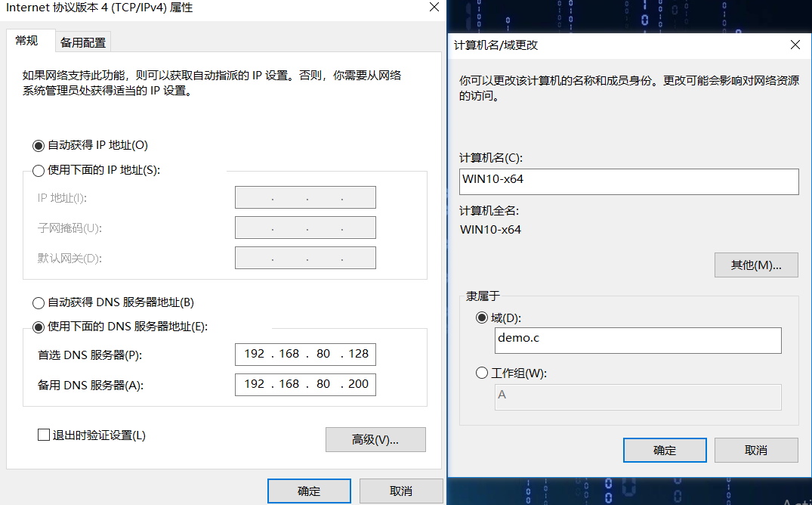
Task: Confirm TCP/IPv4 dialog with 确定
Action: (309, 491)
